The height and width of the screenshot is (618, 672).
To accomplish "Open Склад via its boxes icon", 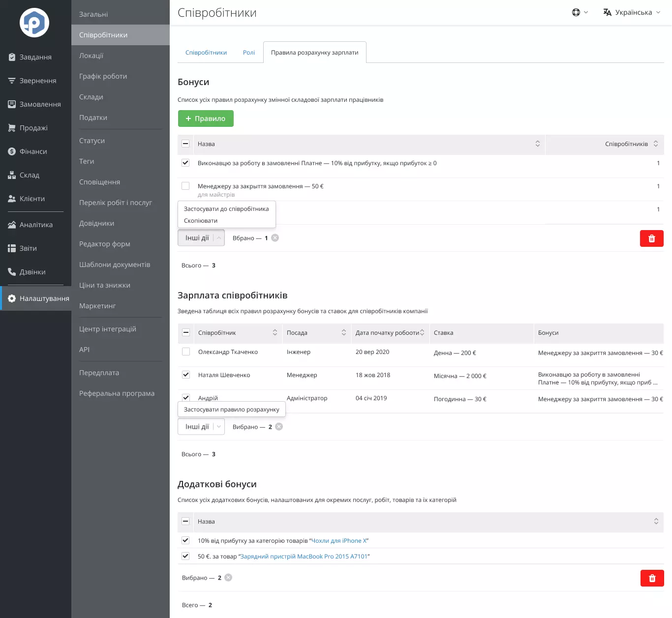I will pos(12,175).
